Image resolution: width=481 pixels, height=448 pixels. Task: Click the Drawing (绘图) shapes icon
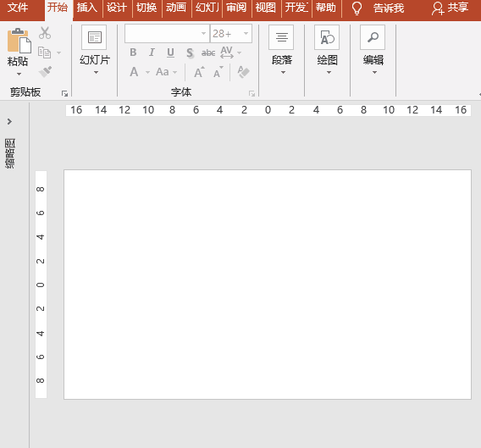pyautogui.click(x=327, y=37)
